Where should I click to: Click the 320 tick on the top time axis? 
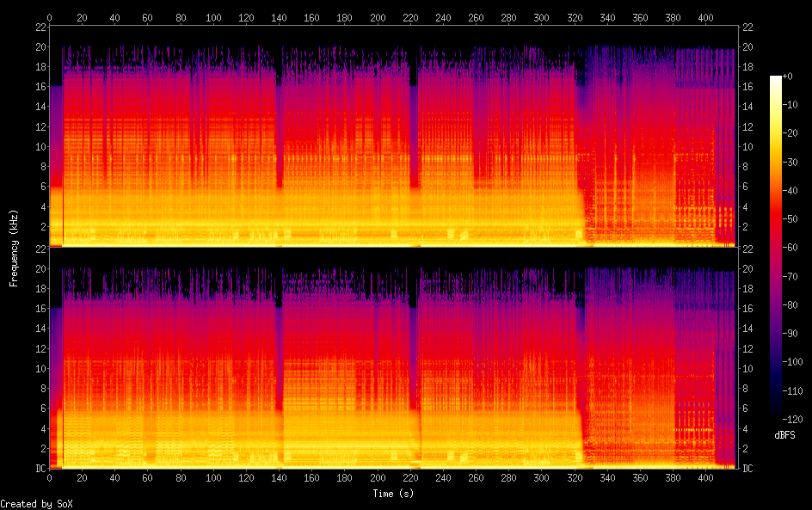574,16
